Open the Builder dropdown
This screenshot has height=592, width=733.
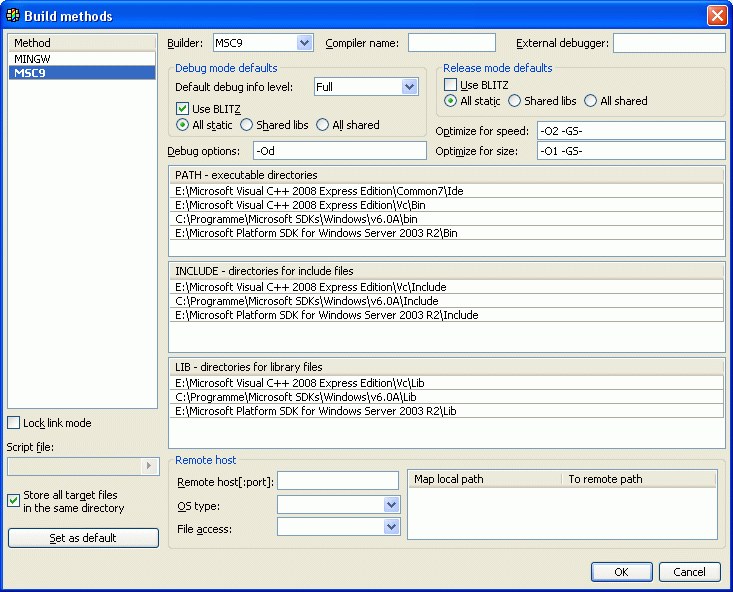[305, 43]
